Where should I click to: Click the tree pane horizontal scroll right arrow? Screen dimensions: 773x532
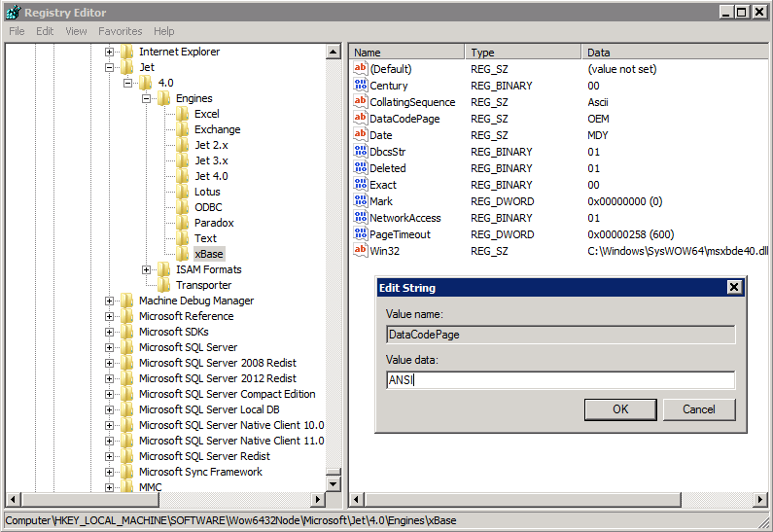tap(319, 500)
